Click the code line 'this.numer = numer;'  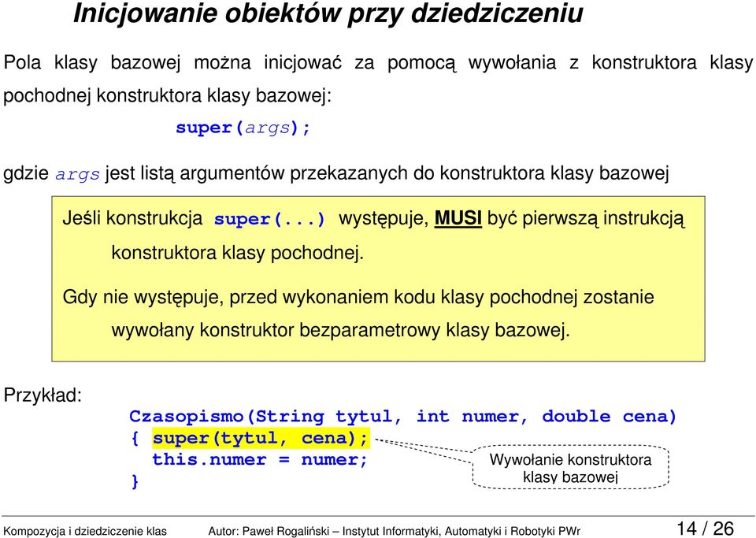point(260,460)
